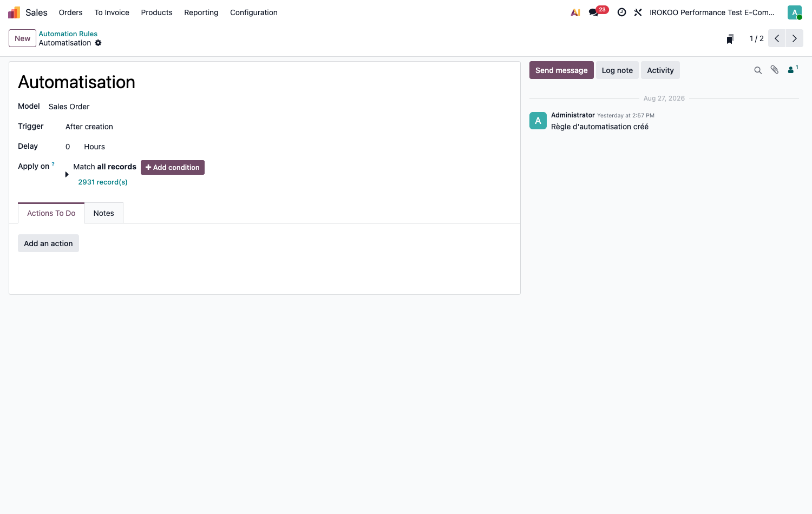The image size is (812, 514).
Task: Go to the next record arrow
Action: pyautogui.click(x=795, y=38)
